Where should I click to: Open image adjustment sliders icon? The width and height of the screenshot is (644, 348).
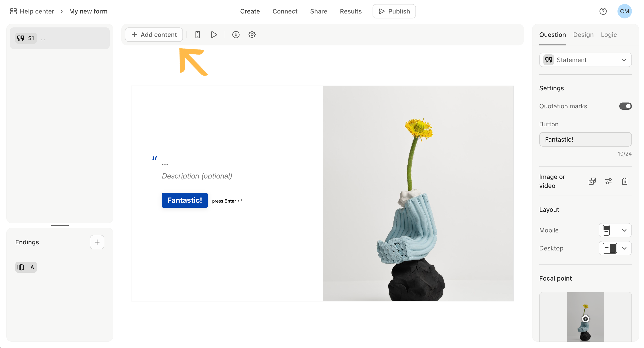pyautogui.click(x=608, y=181)
